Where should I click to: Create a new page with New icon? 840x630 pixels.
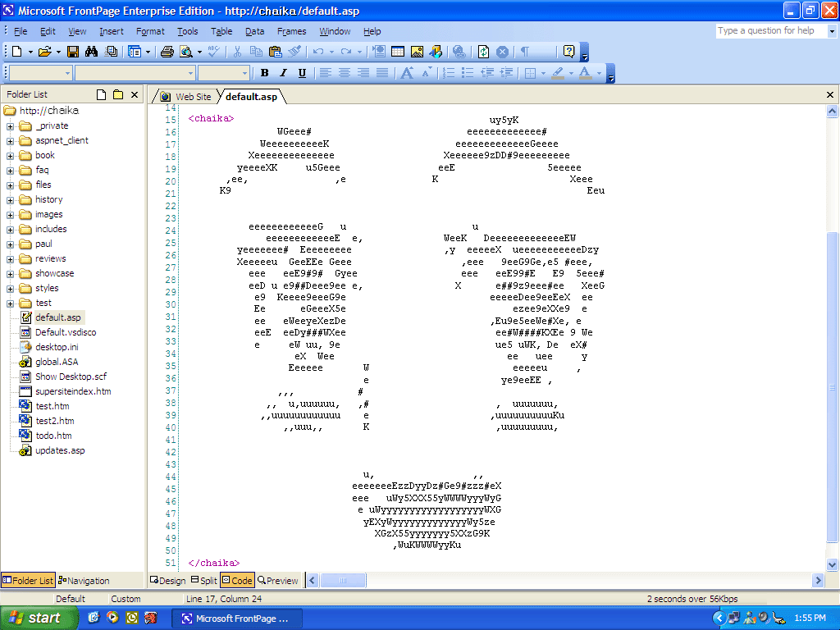pyautogui.click(x=16, y=52)
